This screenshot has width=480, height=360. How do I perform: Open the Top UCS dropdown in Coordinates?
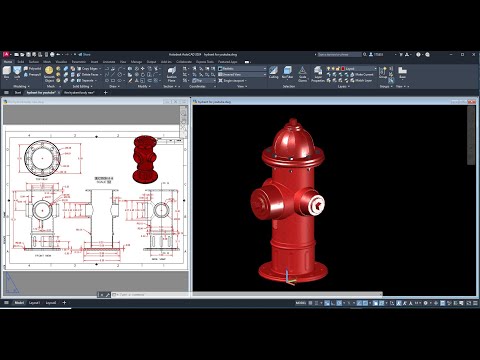pyautogui.click(x=204, y=81)
